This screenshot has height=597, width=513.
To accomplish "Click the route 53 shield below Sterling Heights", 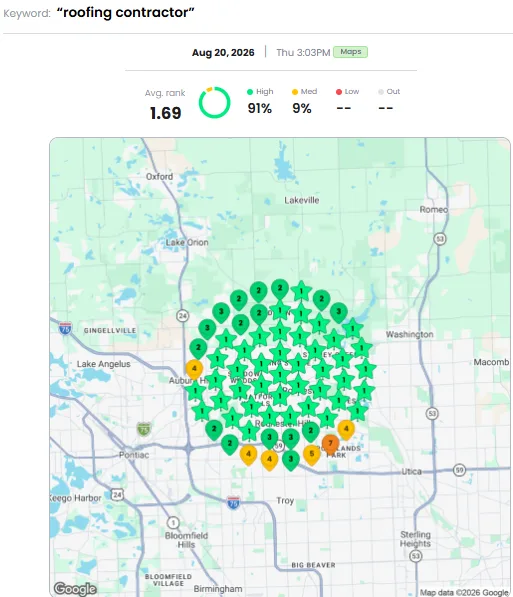I will pos(416,556).
